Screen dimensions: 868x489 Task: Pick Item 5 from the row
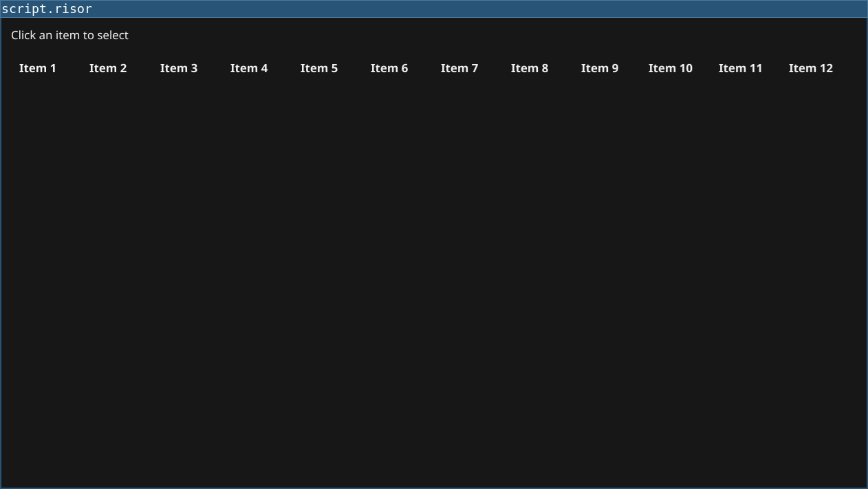(x=319, y=68)
